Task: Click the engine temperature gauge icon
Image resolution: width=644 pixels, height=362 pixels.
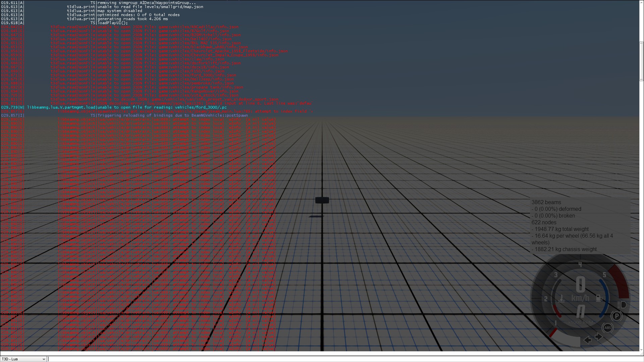Action: click(x=561, y=298)
